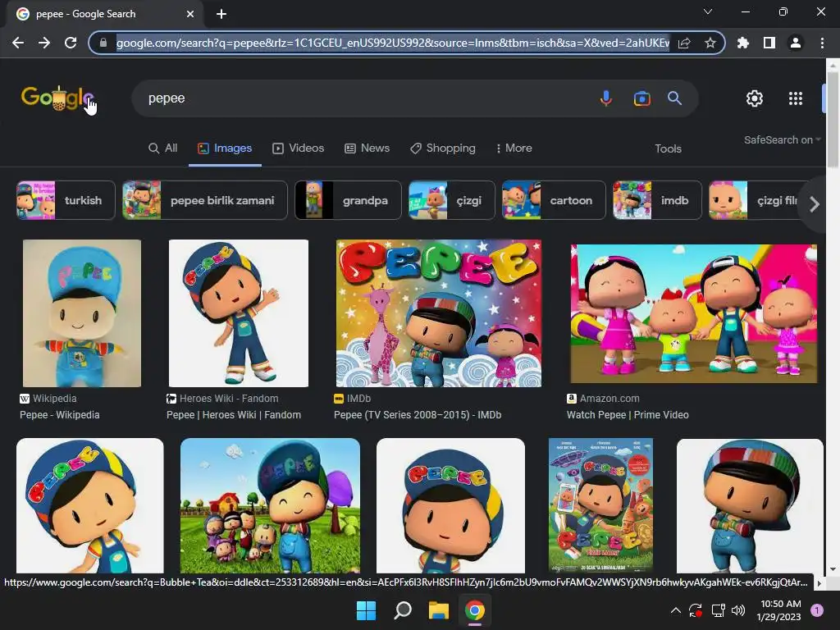Click the lock icon in address bar
The image size is (840, 630).
pyautogui.click(x=103, y=43)
